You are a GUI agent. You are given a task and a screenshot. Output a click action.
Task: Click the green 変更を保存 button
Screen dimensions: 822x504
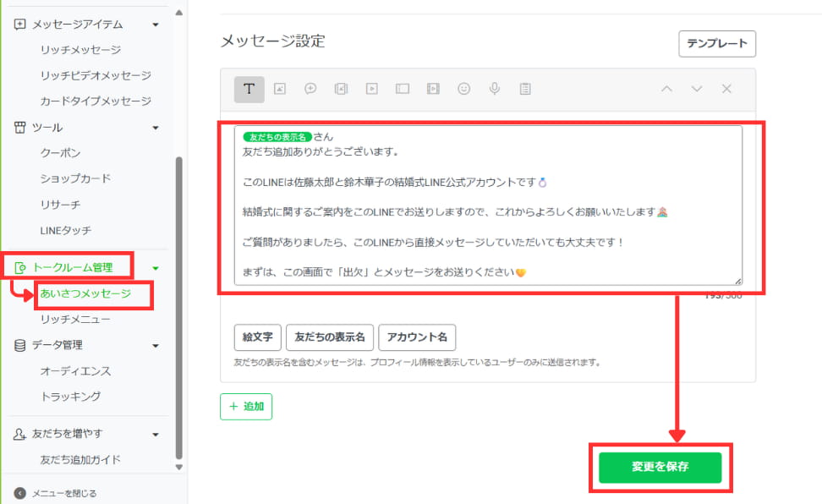click(660, 468)
